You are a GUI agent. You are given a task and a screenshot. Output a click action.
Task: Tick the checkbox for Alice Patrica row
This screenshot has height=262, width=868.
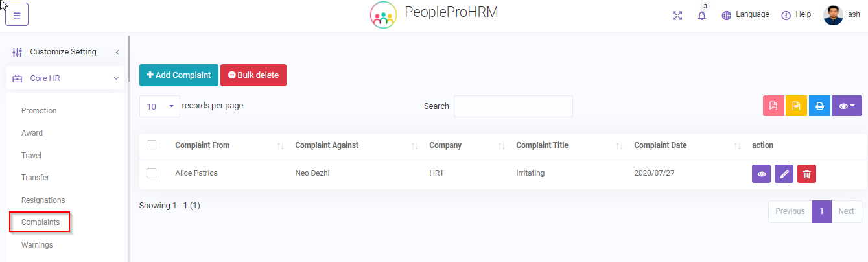(152, 173)
